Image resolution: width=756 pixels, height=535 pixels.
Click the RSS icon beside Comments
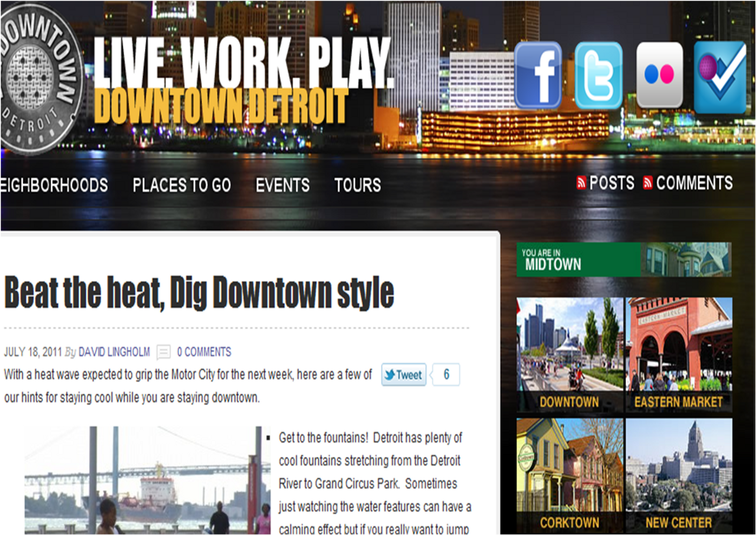pos(648,183)
